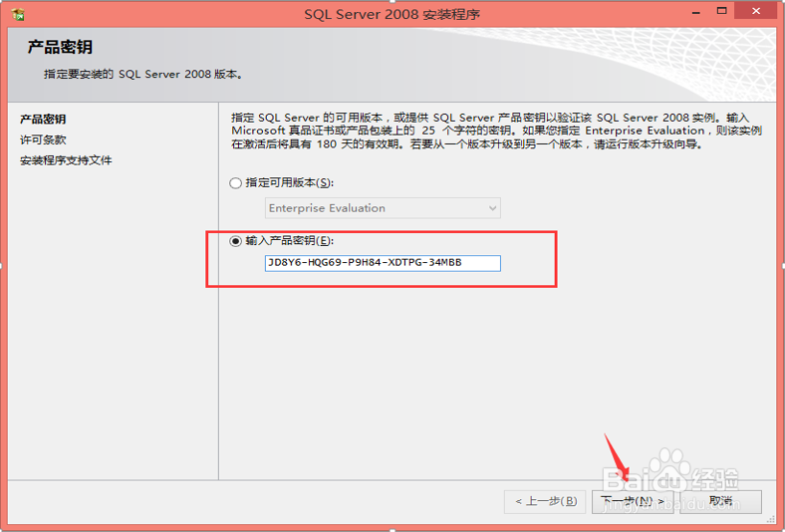
Task: Click the subtitle 指定要安装的 SQL Server 2008 版本
Action: pos(143,74)
